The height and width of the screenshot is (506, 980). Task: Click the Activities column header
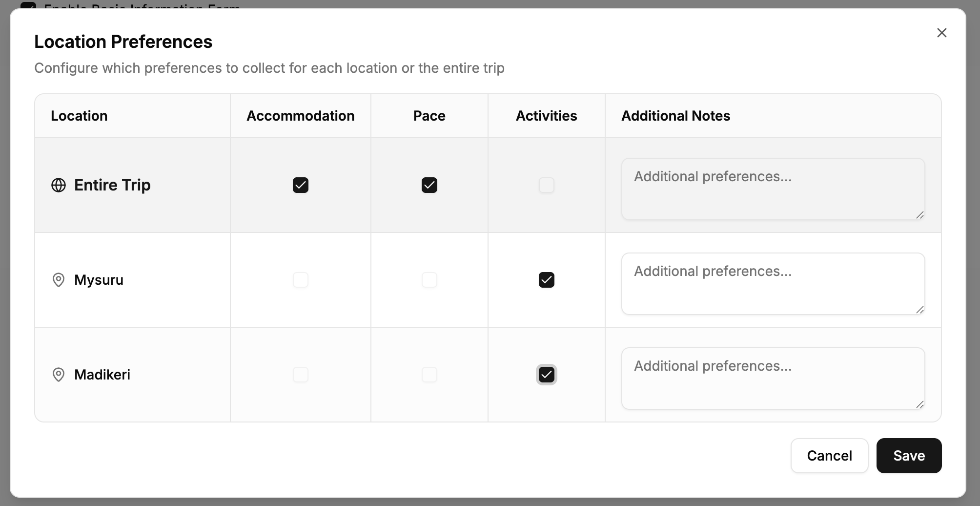[547, 116]
